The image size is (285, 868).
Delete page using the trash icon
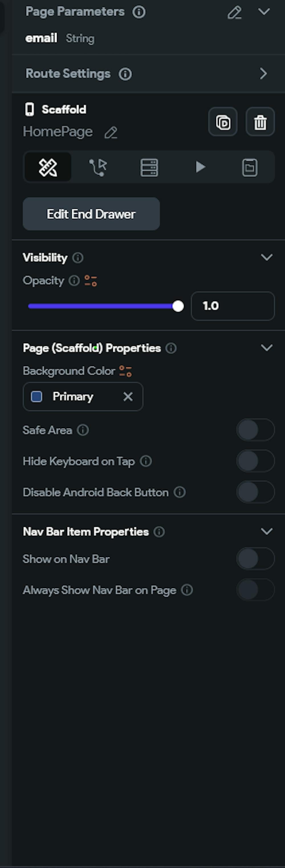point(260,122)
